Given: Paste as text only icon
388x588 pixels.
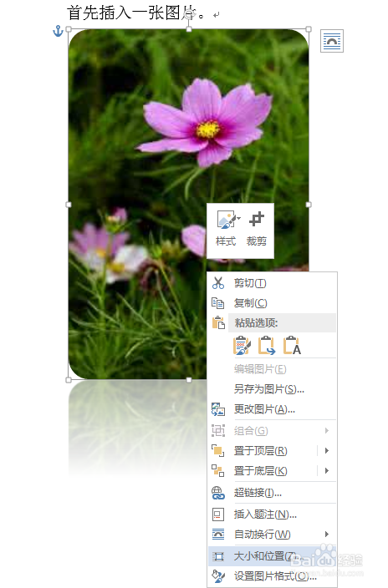Looking at the screenshot, I should click(x=292, y=346).
